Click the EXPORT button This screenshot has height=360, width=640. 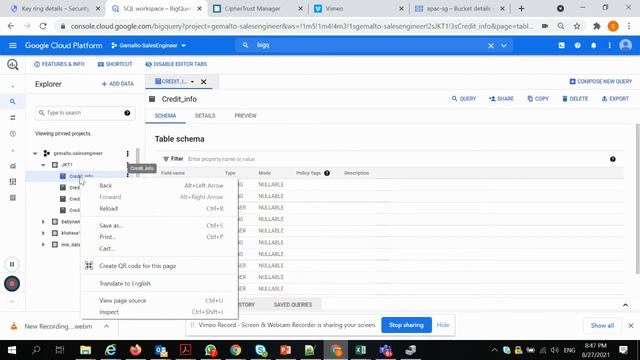pos(615,99)
